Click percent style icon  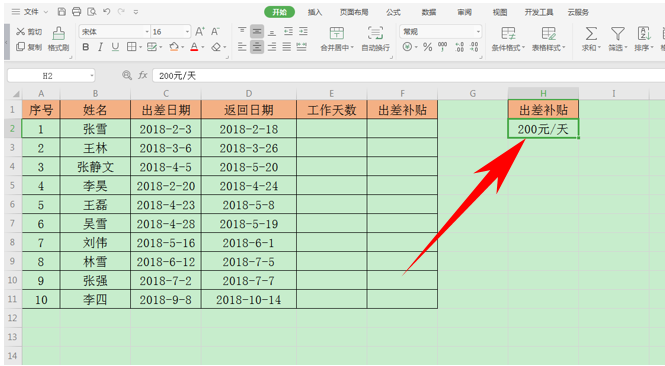click(428, 47)
